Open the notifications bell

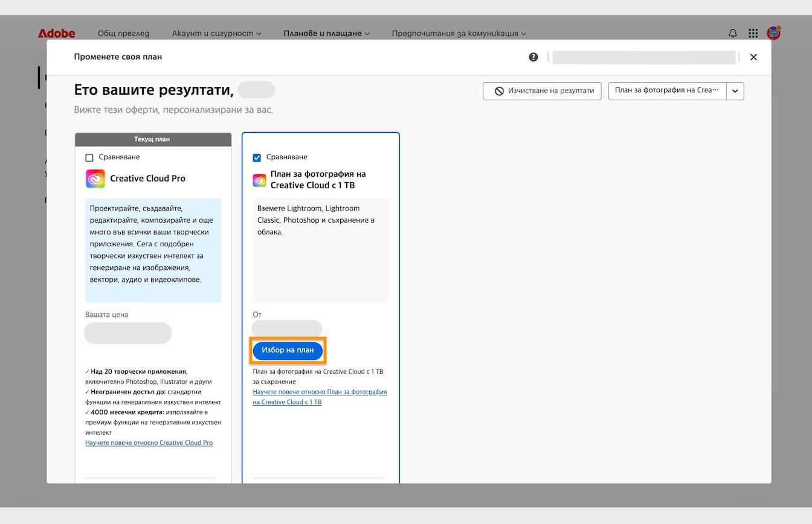tap(733, 33)
